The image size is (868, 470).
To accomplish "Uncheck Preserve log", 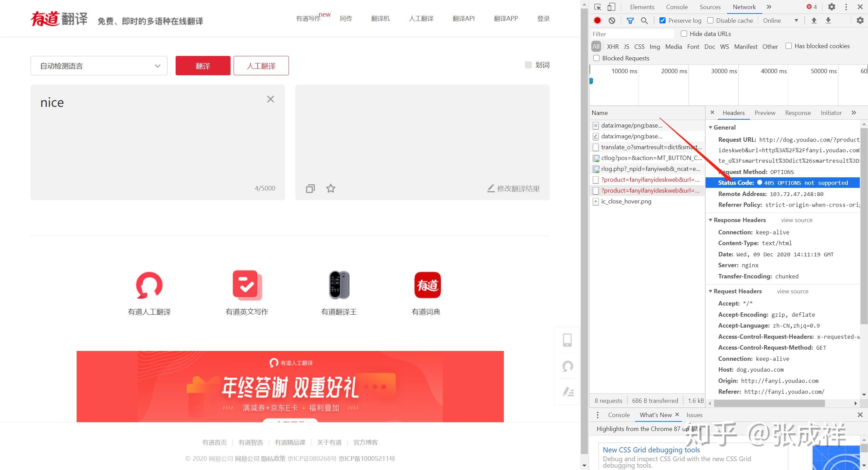I will (662, 20).
